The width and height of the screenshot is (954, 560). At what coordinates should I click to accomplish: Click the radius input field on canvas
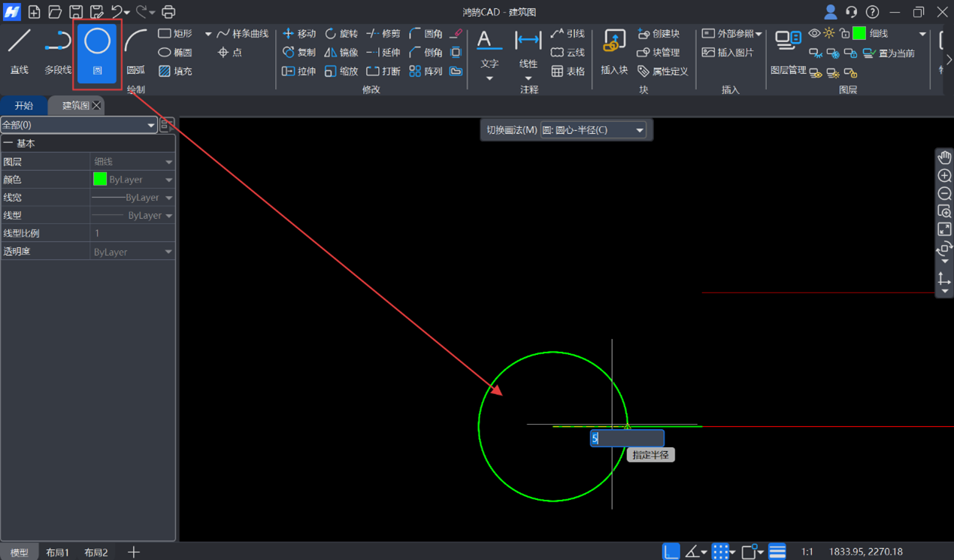tap(627, 438)
